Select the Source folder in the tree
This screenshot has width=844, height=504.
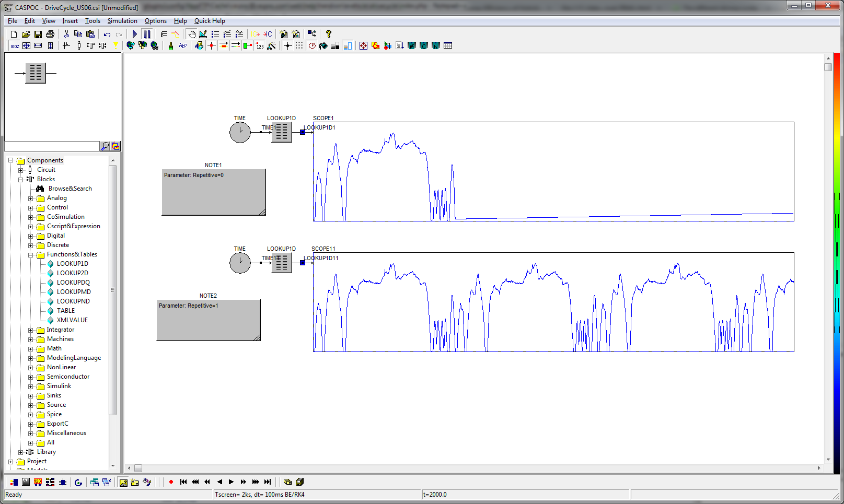tap(56, 405)
